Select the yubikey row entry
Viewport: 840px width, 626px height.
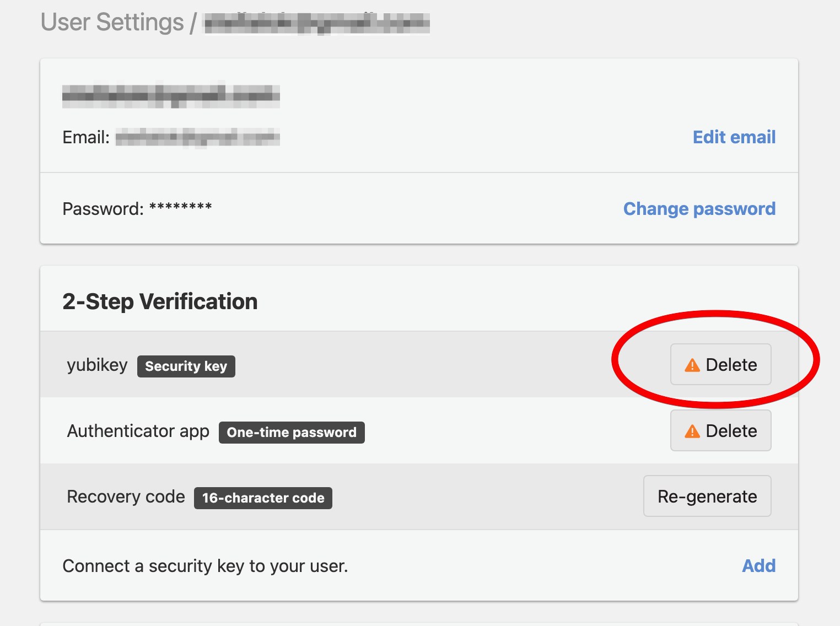(x=97, y=364)
